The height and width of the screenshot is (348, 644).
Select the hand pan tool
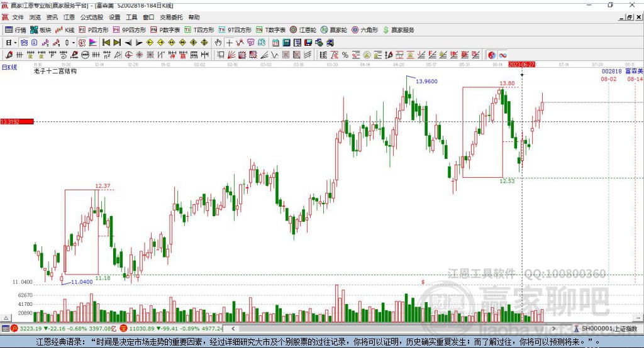tap(218, 43)
